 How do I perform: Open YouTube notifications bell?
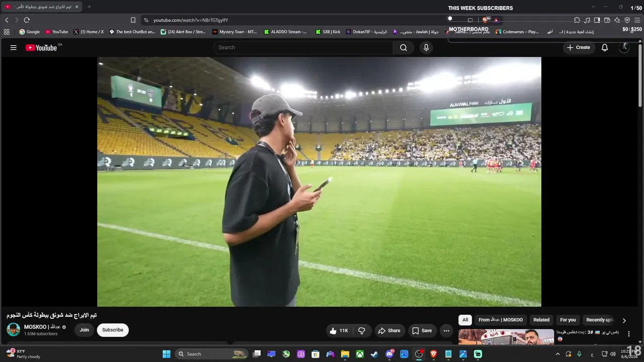(x=605, y=48)
